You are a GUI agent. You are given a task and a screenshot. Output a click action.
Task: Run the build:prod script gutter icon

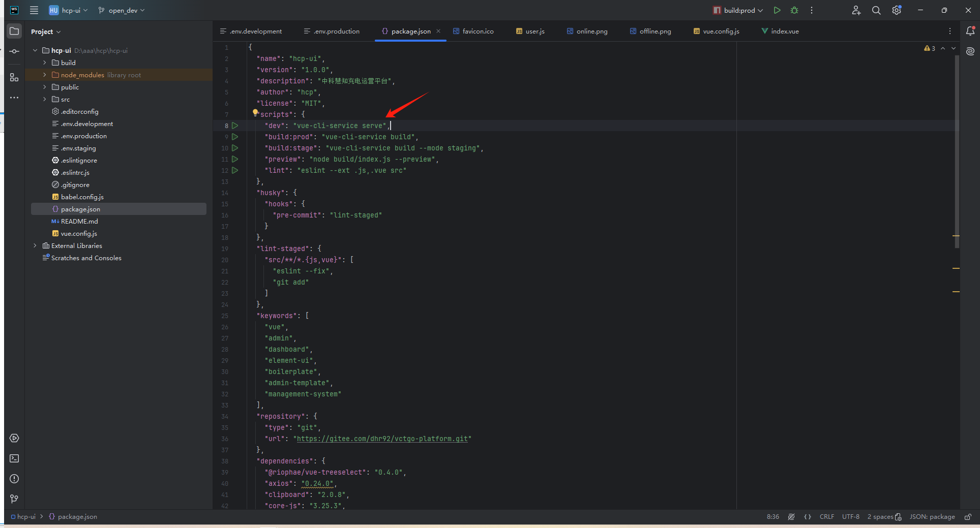click(x=235, y=137)
